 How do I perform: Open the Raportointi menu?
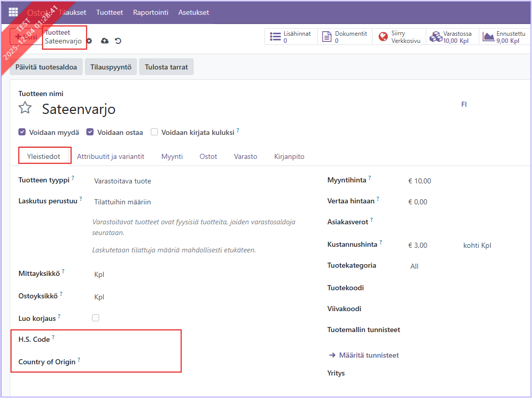click(150, 12)
